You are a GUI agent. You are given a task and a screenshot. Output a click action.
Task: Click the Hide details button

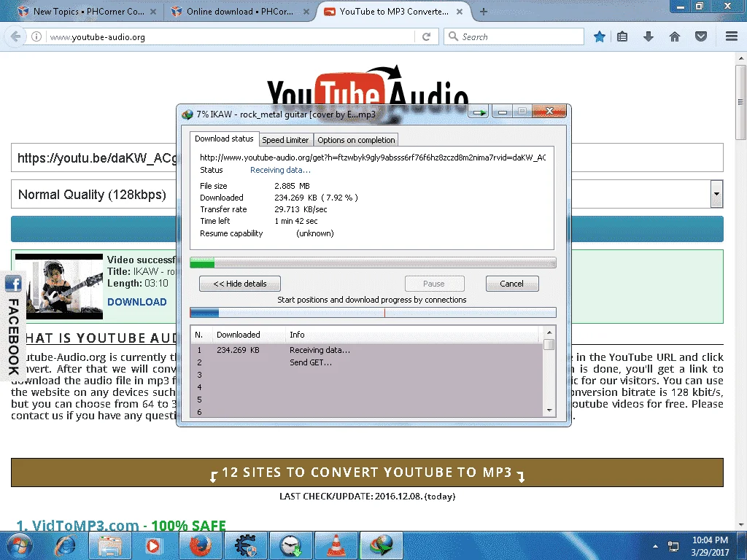pyautogui.click(x=239, y=284)
